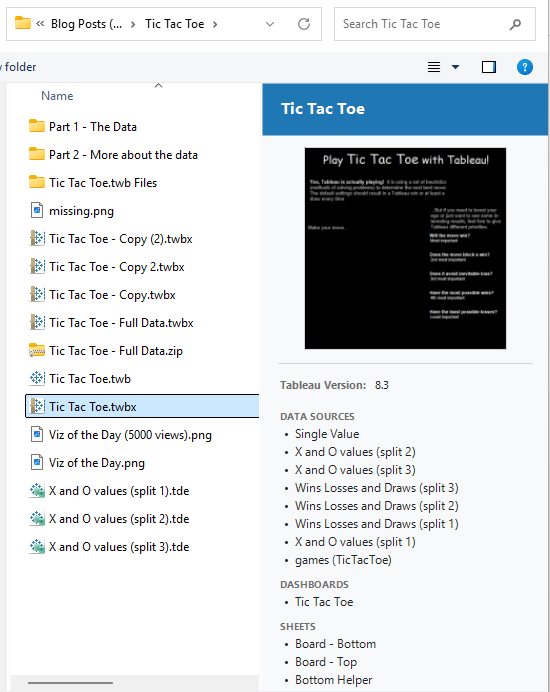Click the X and O values (split 2).tde icon
The height and width of the screenshot is (692, 550).
pos(37,519)
